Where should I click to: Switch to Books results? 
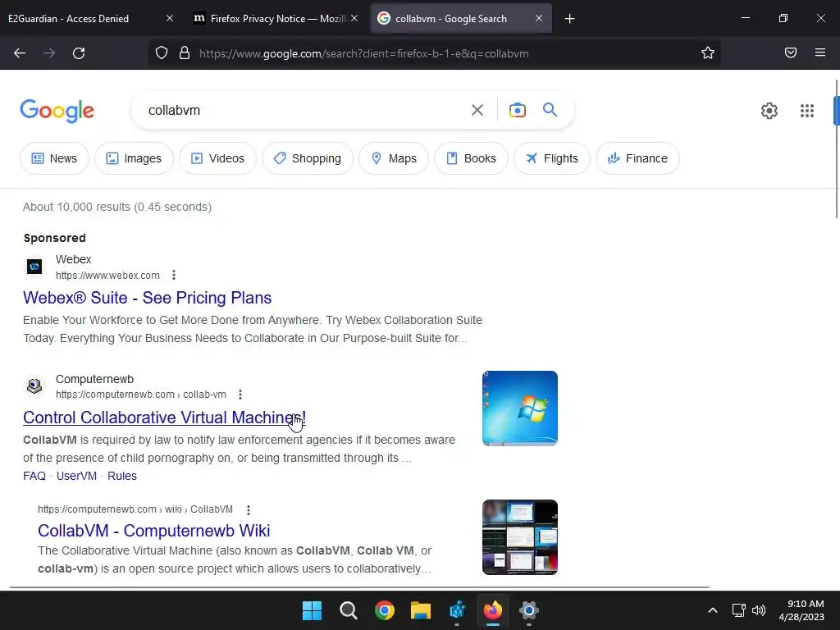[x=472, y=158]
